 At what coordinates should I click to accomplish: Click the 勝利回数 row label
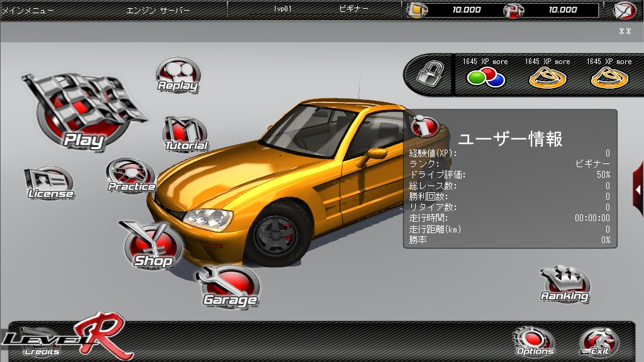tap(428, 196)
